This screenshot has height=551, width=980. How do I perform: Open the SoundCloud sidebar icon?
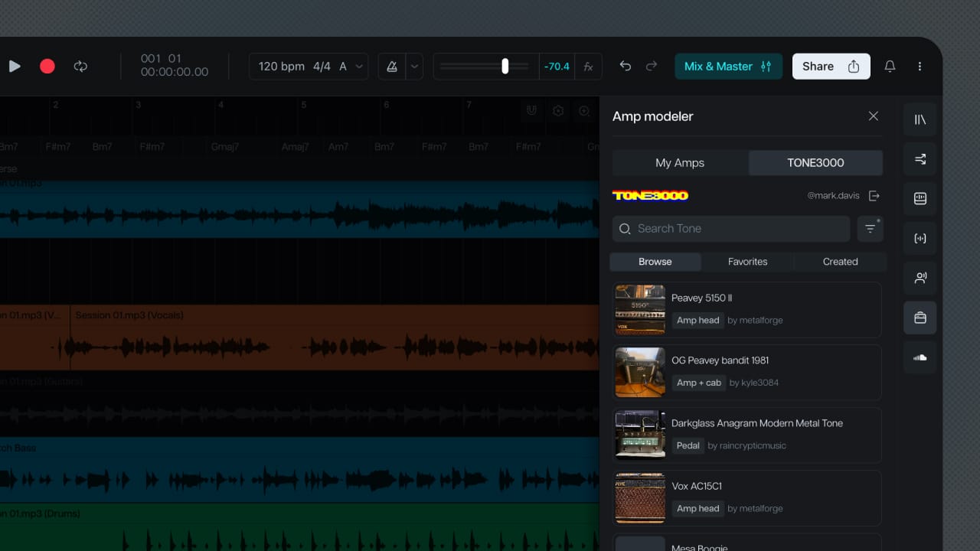pos(920,357)
